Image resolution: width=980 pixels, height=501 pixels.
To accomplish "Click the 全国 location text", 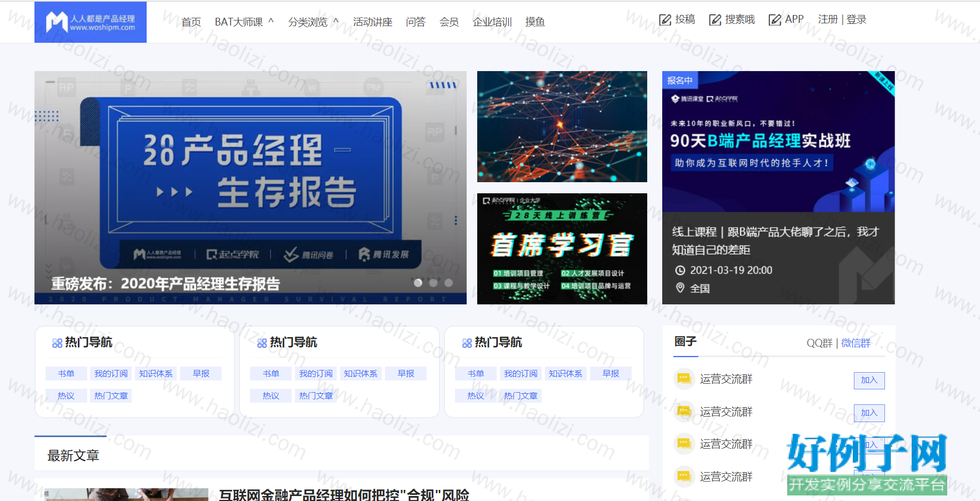I will click(x=700, y=288).
